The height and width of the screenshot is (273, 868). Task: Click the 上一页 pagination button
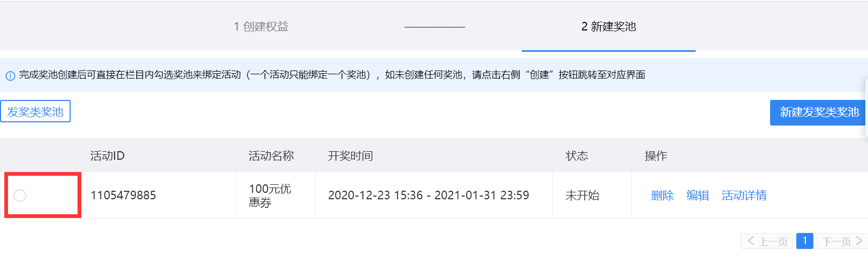pos(767,241)
